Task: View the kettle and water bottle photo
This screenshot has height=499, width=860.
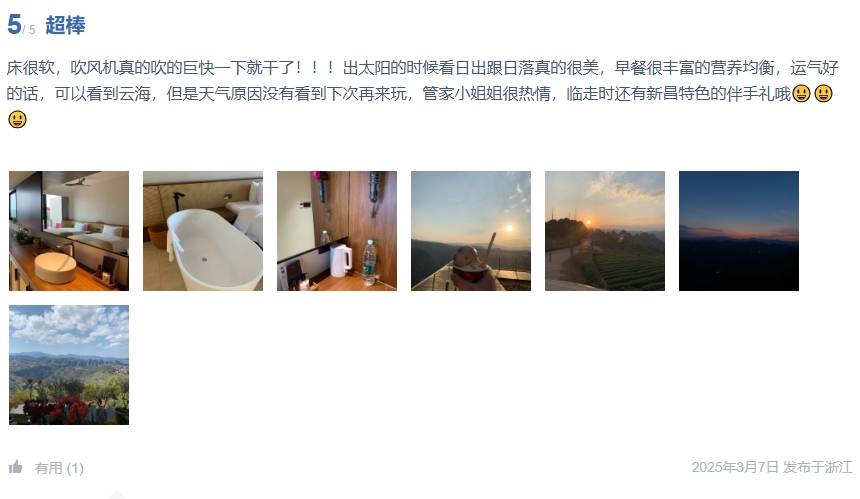Action: pyautogui.click(x=337, y=231)
